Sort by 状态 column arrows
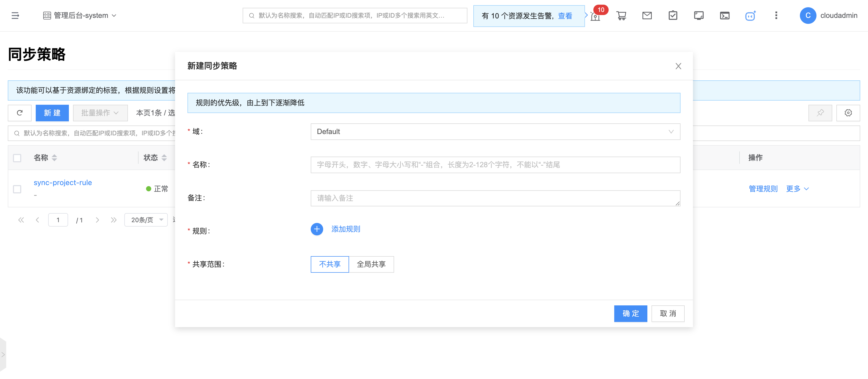This screenshot has height=379, width=868. point(164,158)
